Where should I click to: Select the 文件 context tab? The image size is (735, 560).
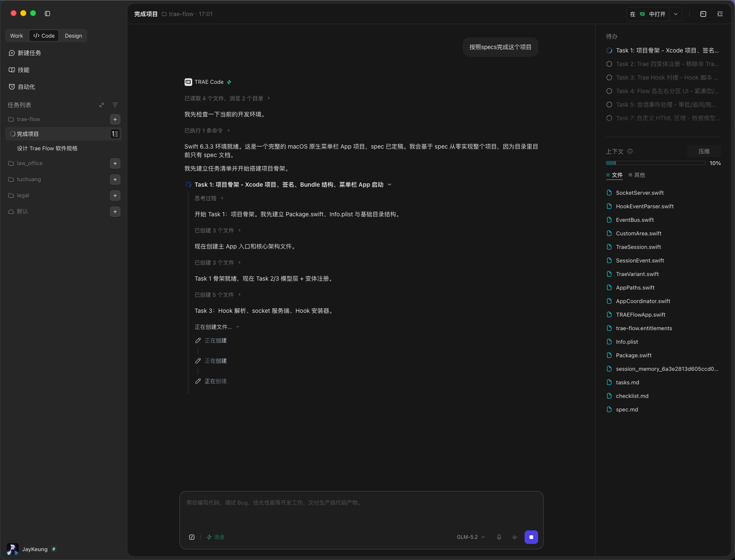pos(614,175)
